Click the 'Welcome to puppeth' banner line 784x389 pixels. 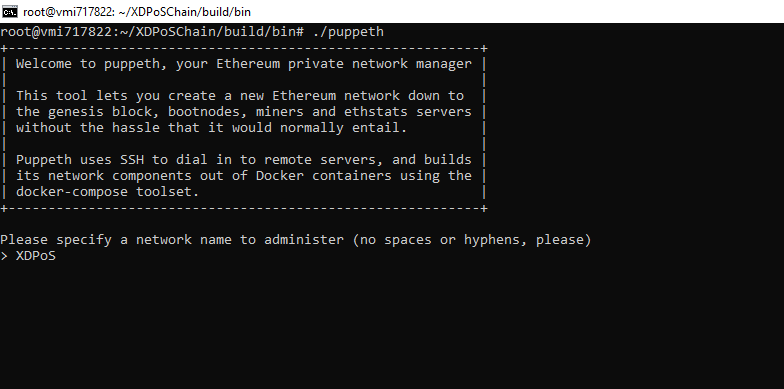(244, 64)
